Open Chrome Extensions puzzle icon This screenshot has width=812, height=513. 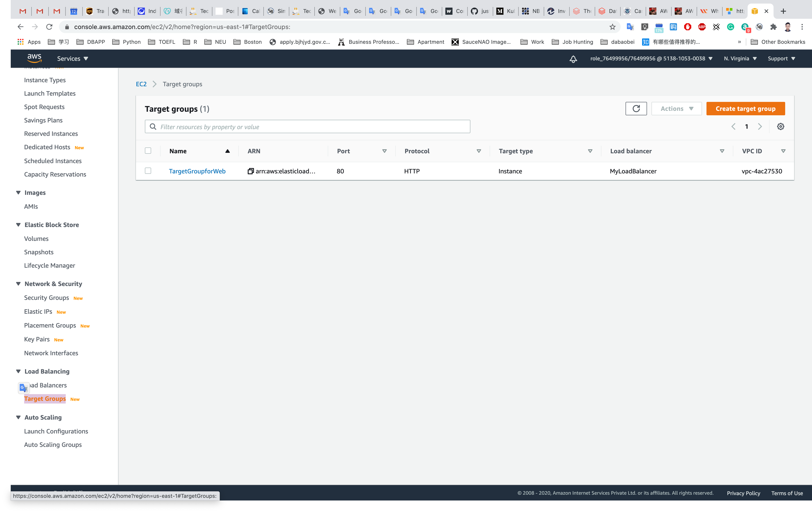coord(773,27)
